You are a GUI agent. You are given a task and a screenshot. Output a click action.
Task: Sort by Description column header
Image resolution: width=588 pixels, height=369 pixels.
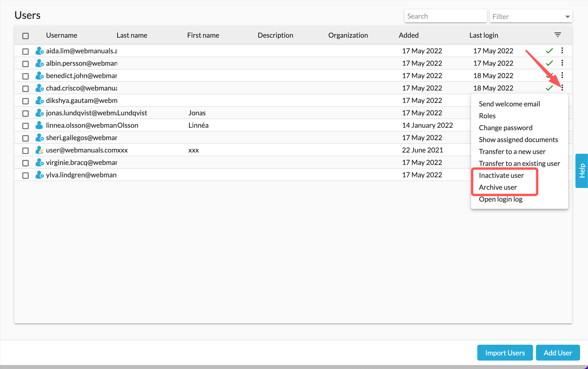pyautogui.click(x=275, y=35)
